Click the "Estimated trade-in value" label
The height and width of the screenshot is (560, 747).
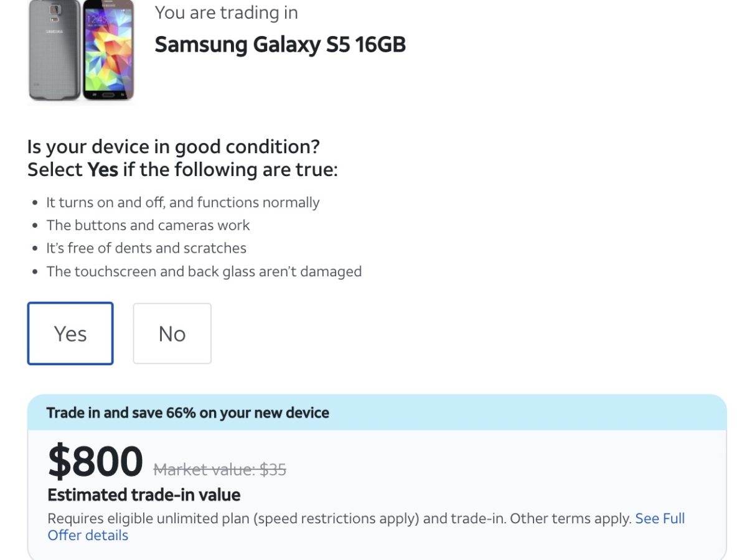point(144,495)
